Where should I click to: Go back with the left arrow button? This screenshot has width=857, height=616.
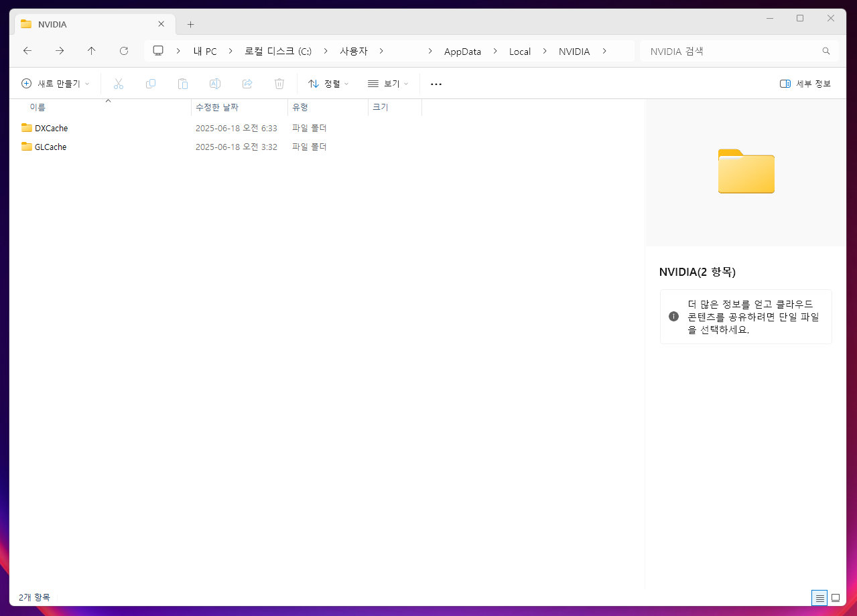(x=27, y=51)
